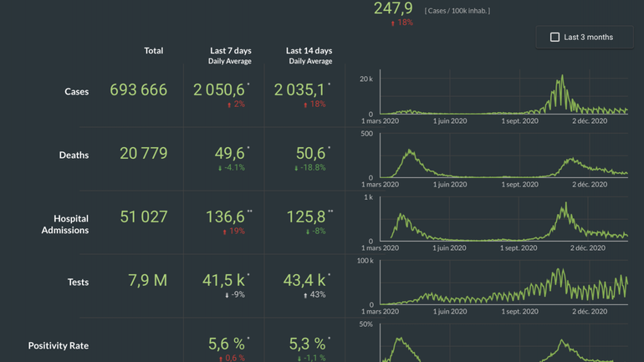644x362 pixels.
Task: Click the Tests trend chart
Action: (x=503, y=284)
